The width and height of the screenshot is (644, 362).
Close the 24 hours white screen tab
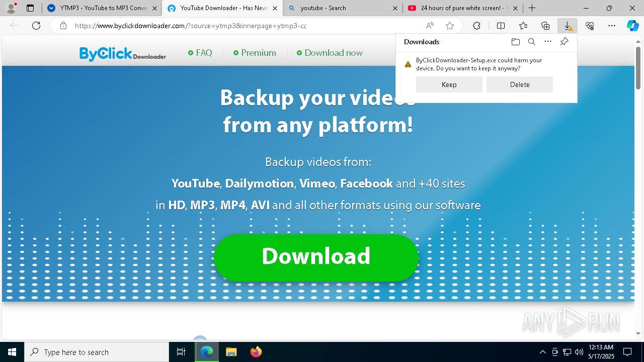[515, 8]
